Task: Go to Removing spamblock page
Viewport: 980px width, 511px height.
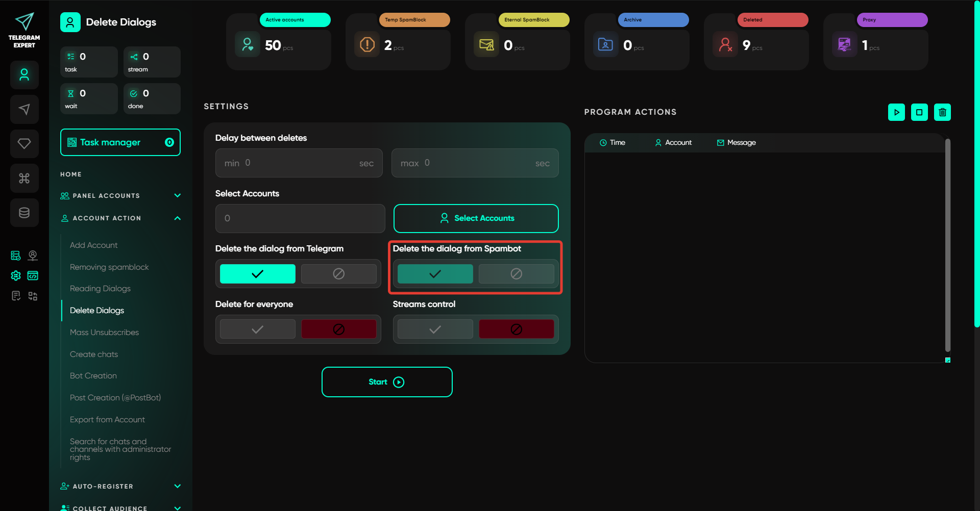Action: (109, 267)
